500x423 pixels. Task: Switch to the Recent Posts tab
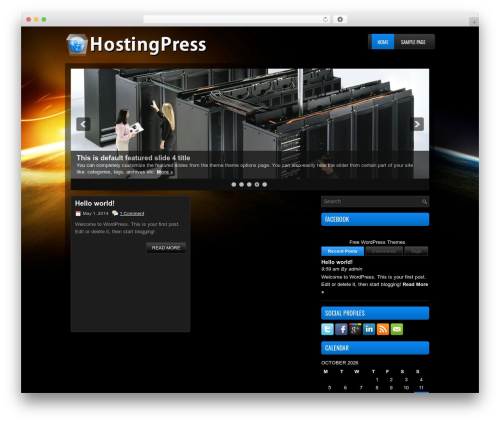coord(342,251)
